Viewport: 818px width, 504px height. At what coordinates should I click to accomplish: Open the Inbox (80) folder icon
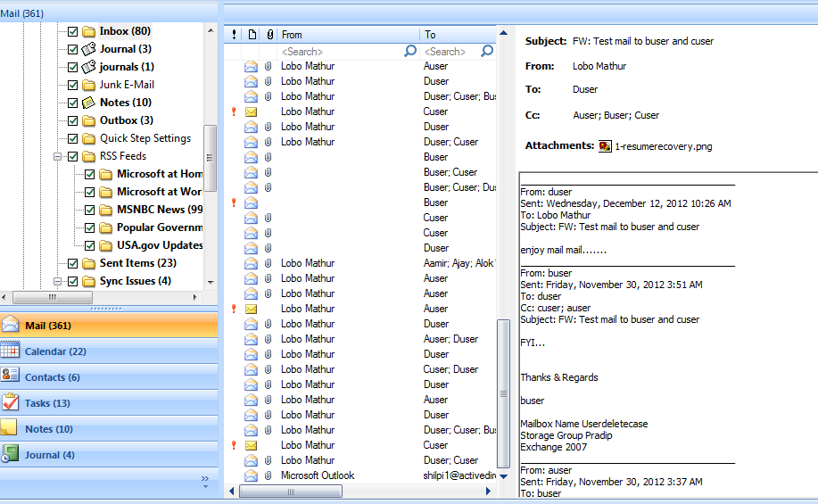tap(89, 31)
